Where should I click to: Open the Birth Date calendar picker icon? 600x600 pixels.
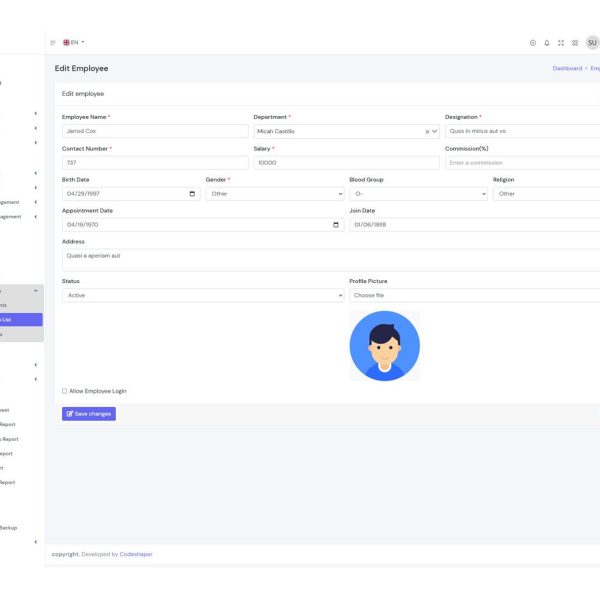point(193,194)
